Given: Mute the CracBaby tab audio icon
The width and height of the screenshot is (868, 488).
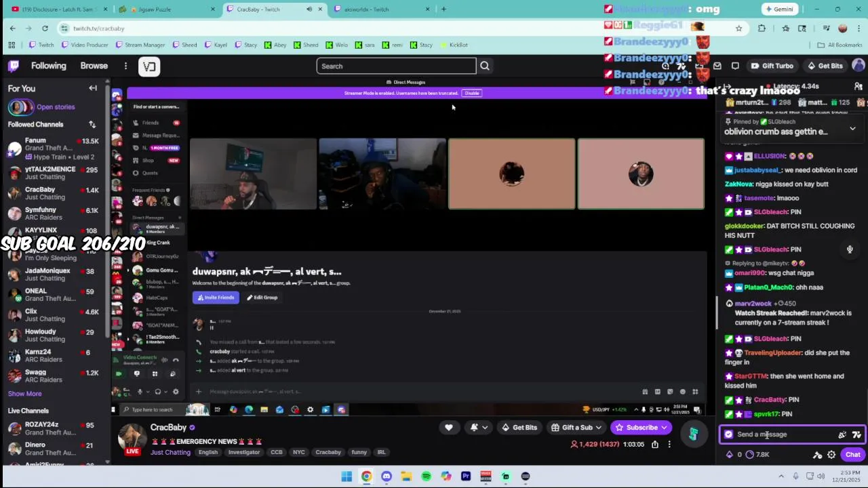Looking at the screenshot, I should [309, 9].
